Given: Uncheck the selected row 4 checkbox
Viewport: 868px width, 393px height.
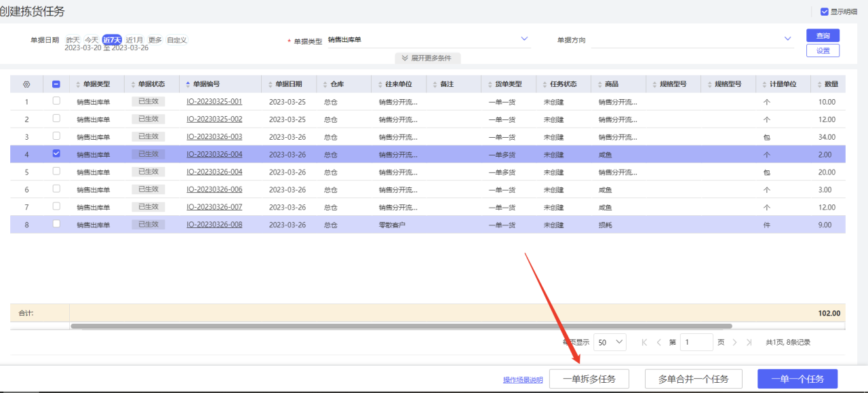Looking at the screenshot, I should click(56, 154).
